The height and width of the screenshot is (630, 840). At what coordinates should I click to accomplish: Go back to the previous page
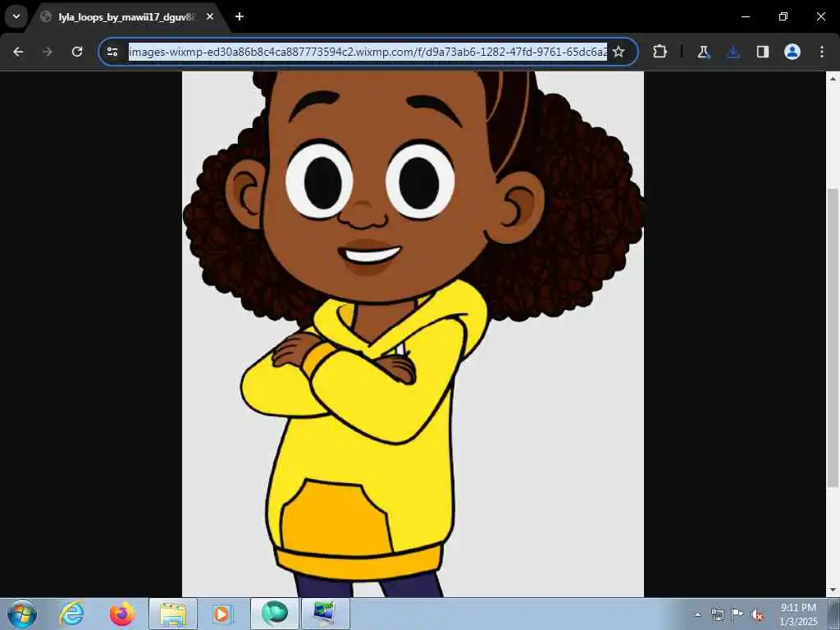18,52
